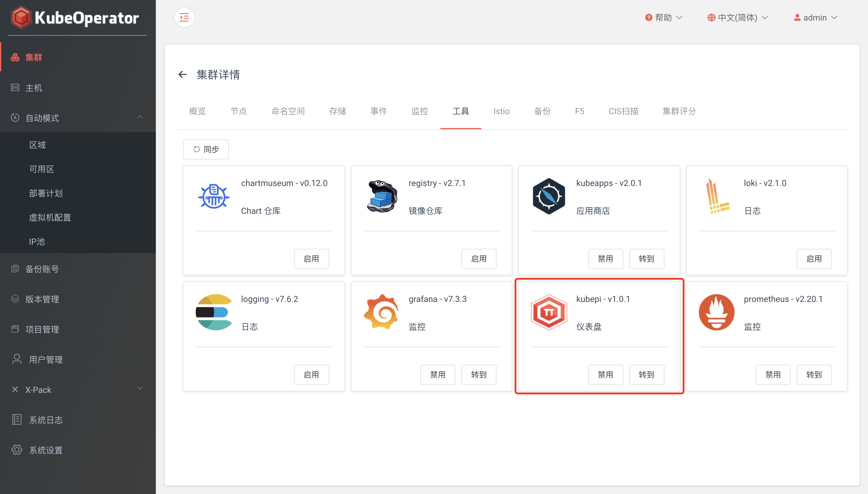Click the chartmuseum helm icon

tap(214, 197)
